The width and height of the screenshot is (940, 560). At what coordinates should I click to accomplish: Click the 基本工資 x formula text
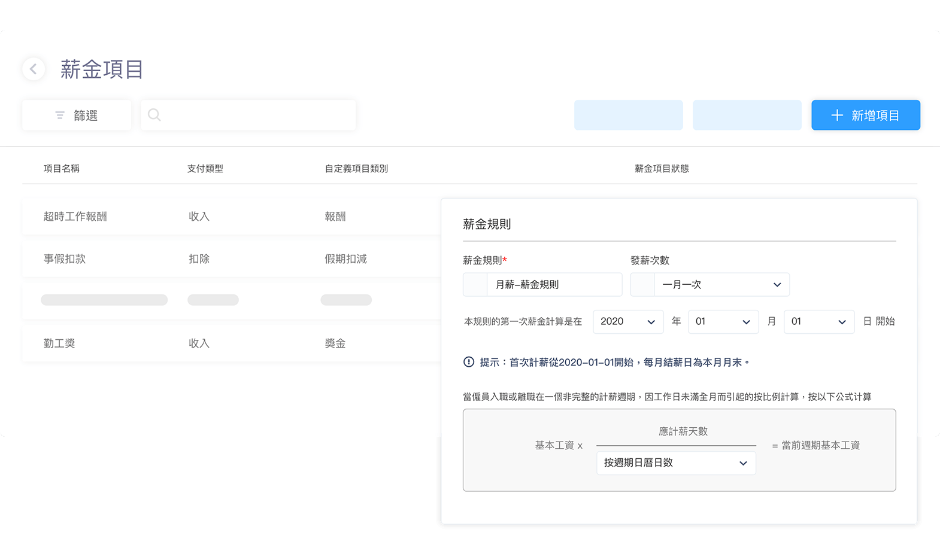(x=559, y=445)
